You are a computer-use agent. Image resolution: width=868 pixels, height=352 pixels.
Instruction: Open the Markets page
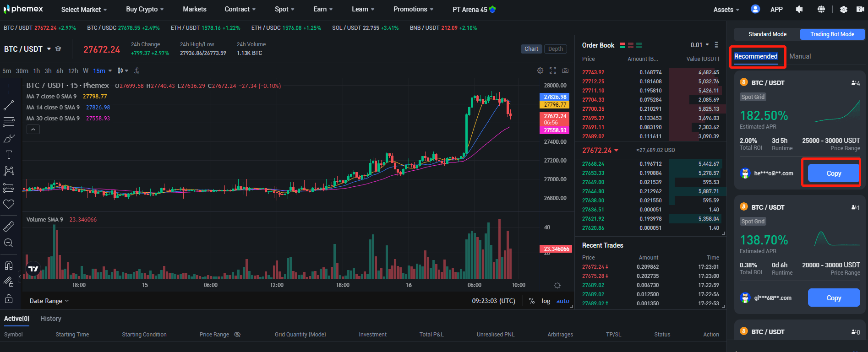[194, 9]
